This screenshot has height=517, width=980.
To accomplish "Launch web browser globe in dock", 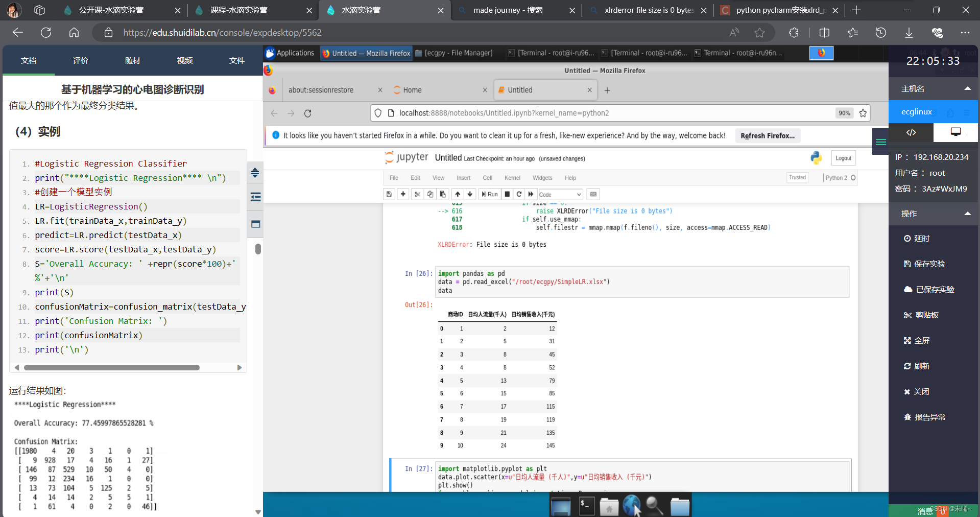I will tap(631, 506).
